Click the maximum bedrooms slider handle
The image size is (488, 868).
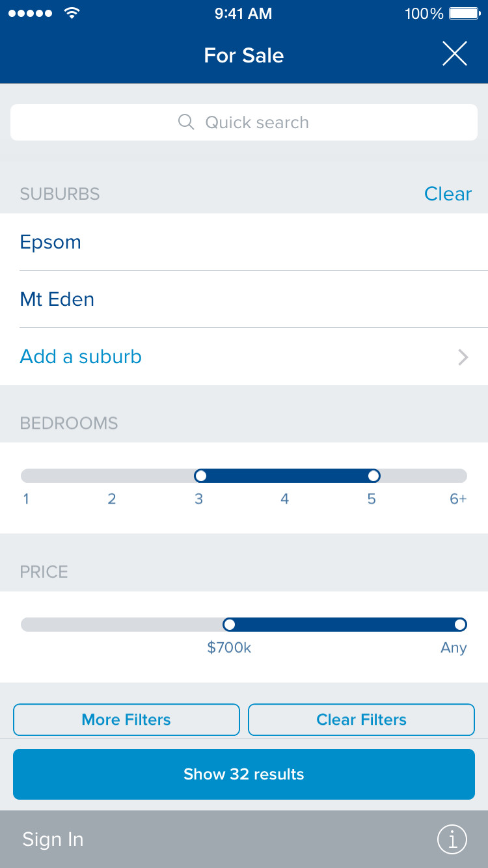pyautogui.click(x=373, y=476)
